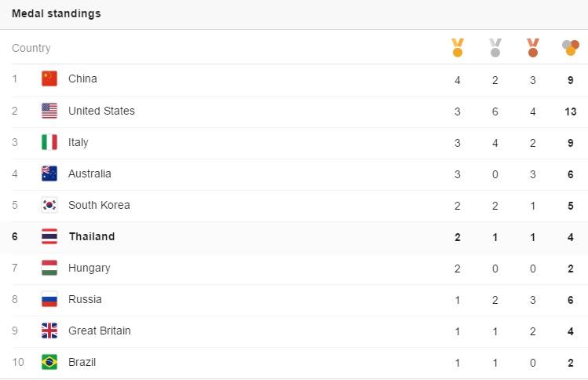The width and height of the screenshot is (588, 380).
Task: Click the Medal standings heading
Action: (x=56, y=14)
